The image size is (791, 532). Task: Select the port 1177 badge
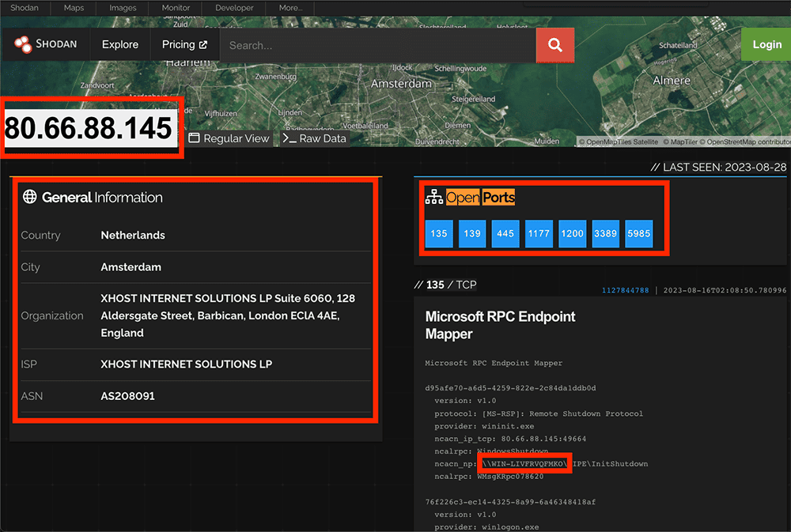[x=539, y=234]
